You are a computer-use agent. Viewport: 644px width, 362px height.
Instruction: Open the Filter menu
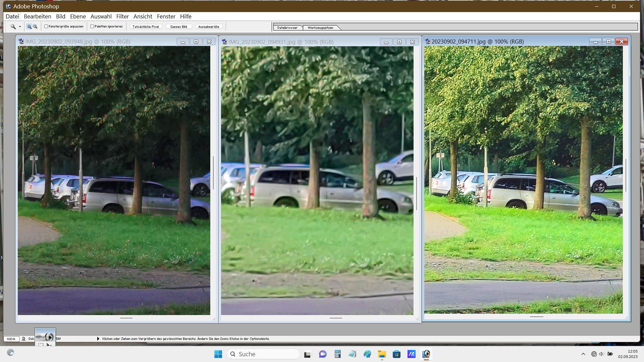tap(122, 16)
